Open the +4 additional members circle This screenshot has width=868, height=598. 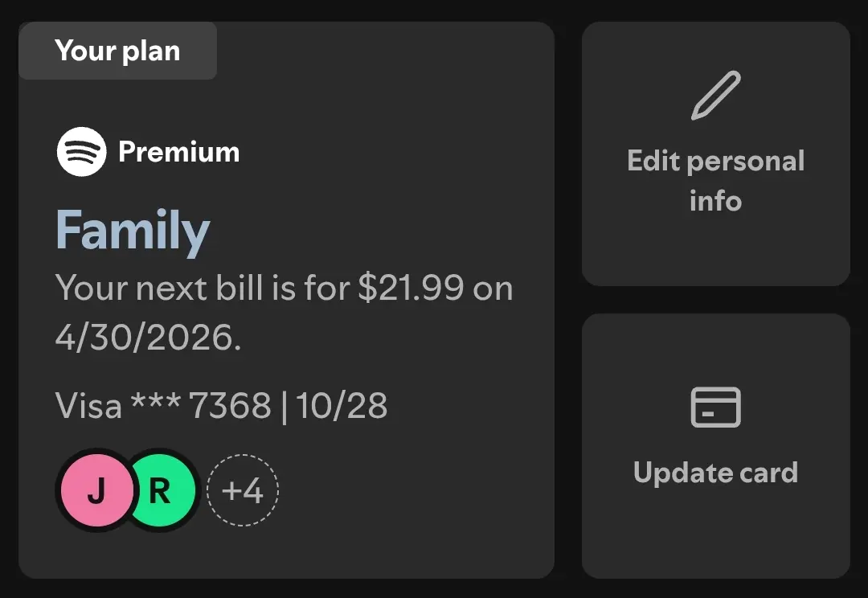pos(243,490)
